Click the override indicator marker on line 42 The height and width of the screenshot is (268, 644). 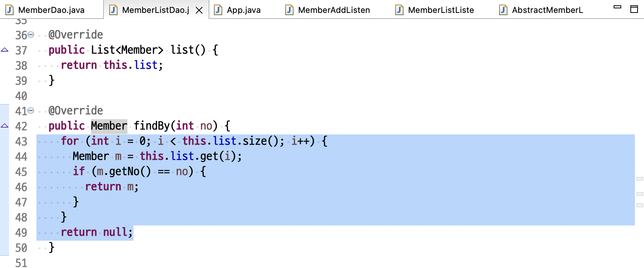point(5,126)
